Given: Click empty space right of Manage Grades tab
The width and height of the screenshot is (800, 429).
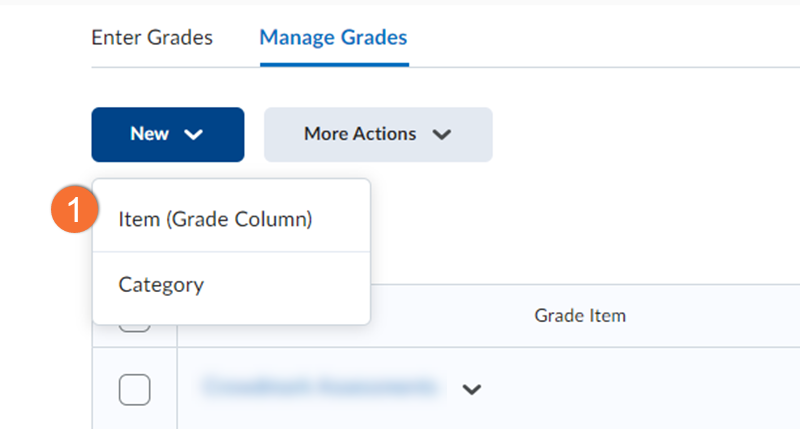Looking at the screenshot, I should pos(600,38).
